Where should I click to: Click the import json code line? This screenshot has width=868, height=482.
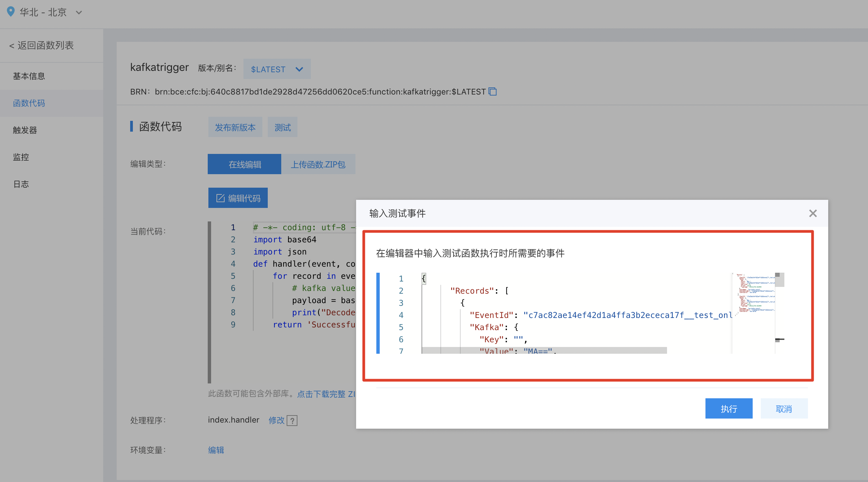click(280, 252)
